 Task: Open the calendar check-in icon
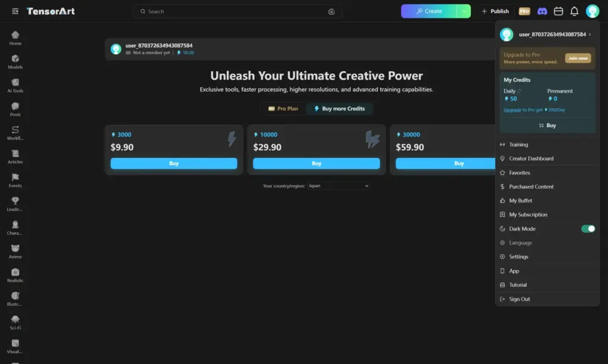pos(558,11)
